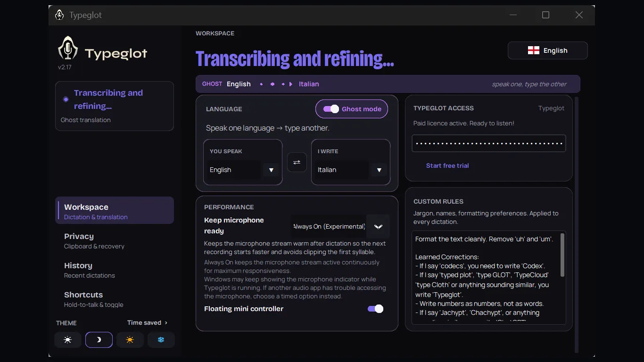Click the 'Ghost translation' status subtitle

pyautogui.click(x=86, y=120)
